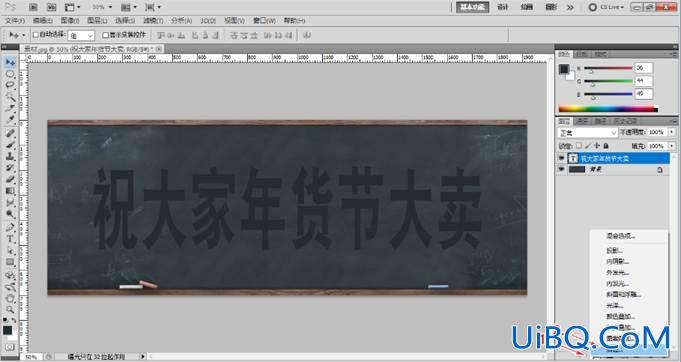The image size is (681, 362).
Task: Select the Brush tool
Action: tap(10, 145)
